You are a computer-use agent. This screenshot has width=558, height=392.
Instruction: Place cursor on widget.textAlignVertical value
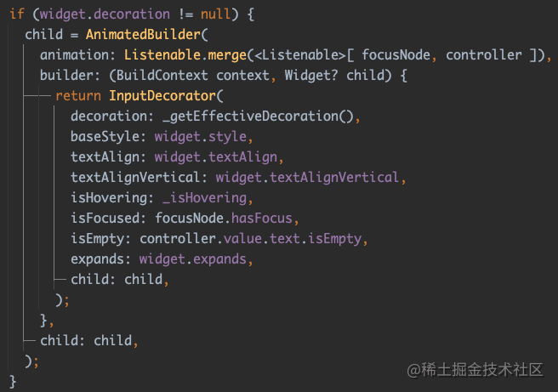[x=307, y=178]
